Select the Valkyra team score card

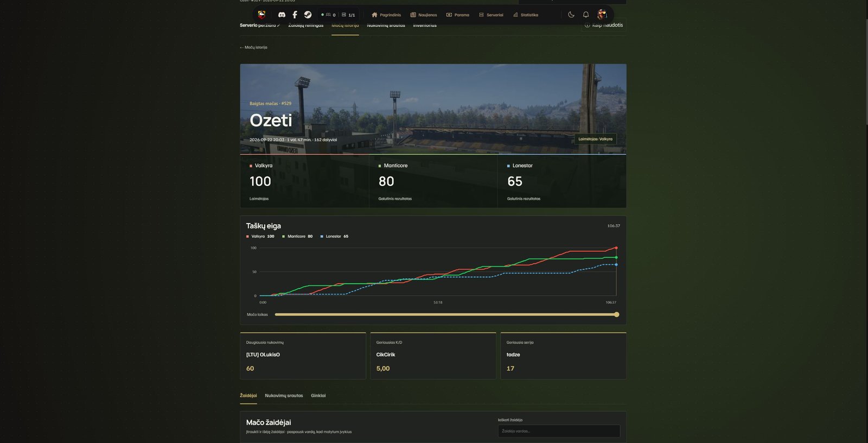tap(304, 181)
